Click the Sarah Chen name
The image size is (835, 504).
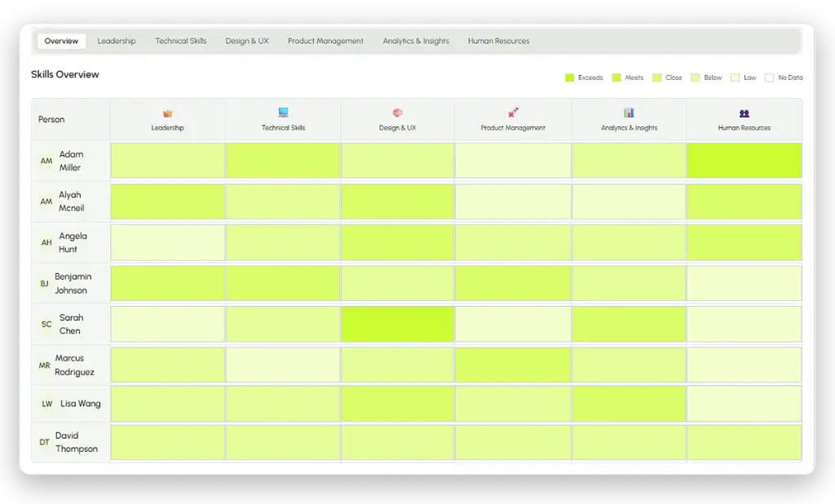[x=72, y=324]
